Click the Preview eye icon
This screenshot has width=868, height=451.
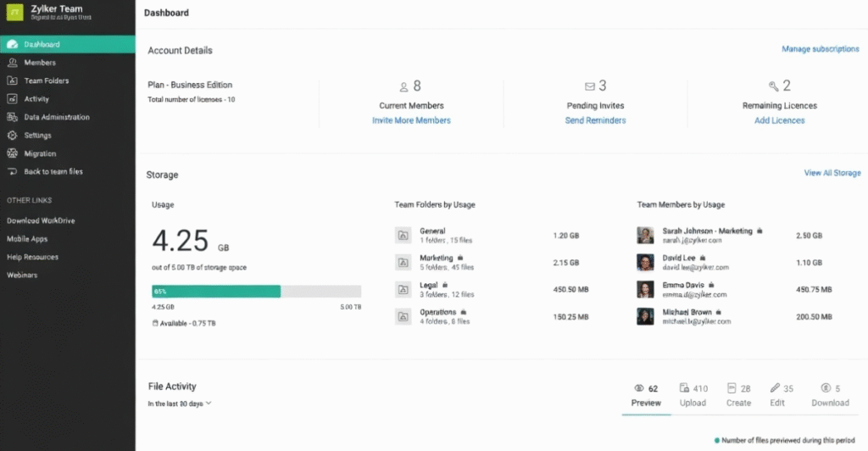click(x=639, y=388)
